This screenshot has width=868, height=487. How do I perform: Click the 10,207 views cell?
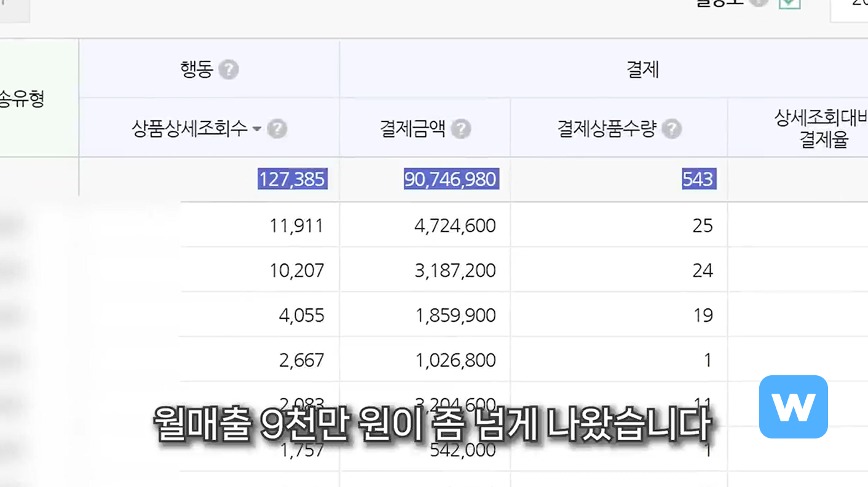(x=296, y=270)
